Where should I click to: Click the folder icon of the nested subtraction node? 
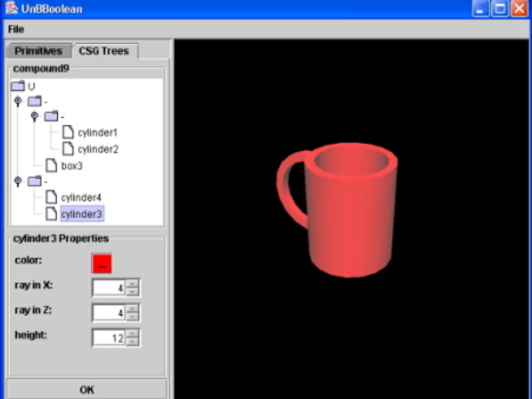51,116
